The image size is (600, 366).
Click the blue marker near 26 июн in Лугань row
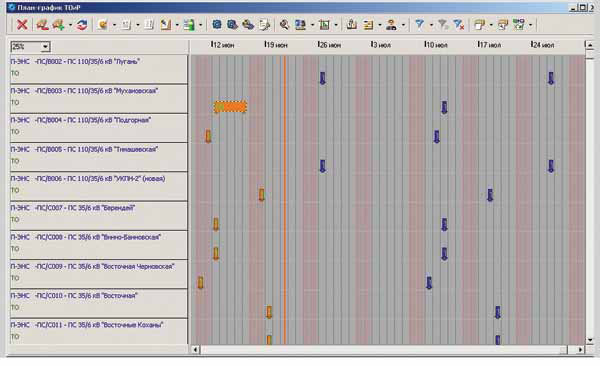(x=323, y=78)
